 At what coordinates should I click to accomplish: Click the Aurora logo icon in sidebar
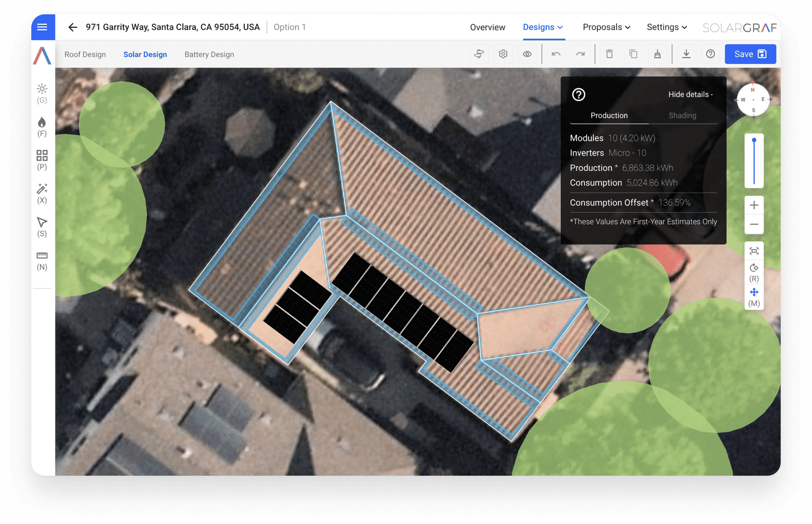tap(42, 56)
